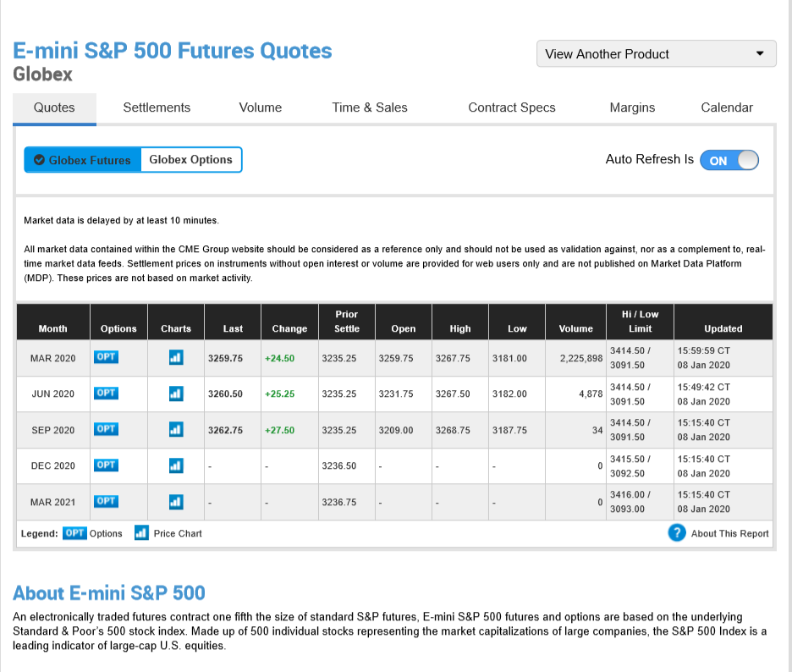Viewport: 792px width, 672px height.
Task: Open OPT options for DEC 2020
Action: [x=106, y=465]
